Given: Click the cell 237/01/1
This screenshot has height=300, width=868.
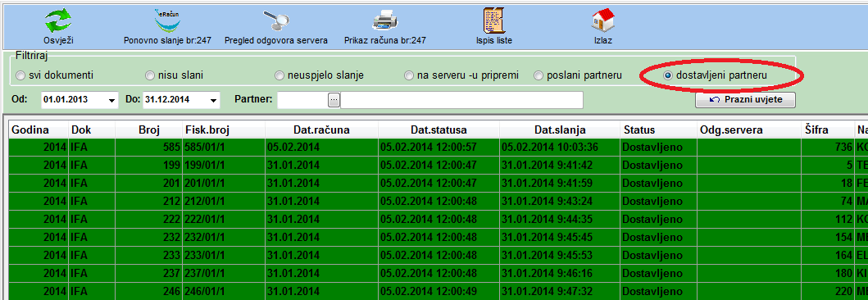Looking at the screenshot, I should (224, 274).
